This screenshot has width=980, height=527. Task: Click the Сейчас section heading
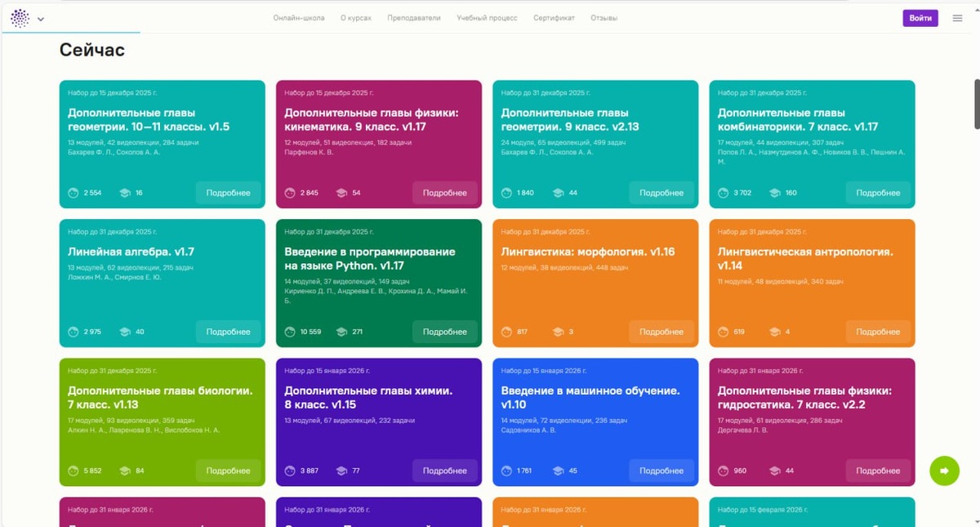point(92,50)
